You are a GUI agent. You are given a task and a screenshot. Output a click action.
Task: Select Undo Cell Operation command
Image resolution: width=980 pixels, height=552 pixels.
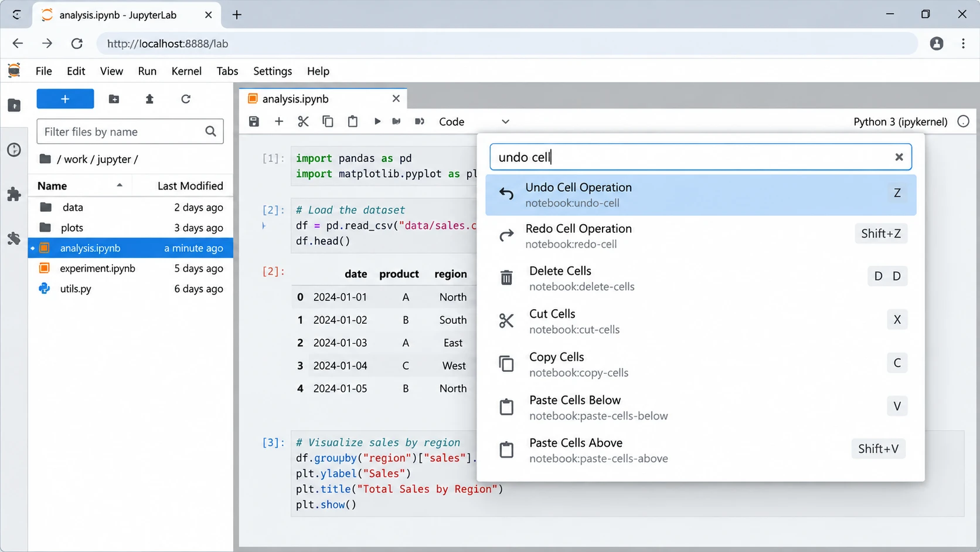[x=701, y=195]
